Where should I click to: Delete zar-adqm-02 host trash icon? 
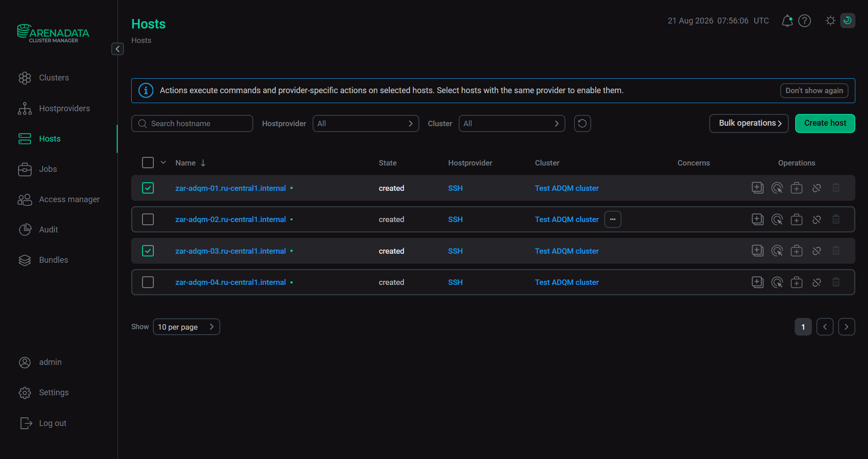point(836,219)
